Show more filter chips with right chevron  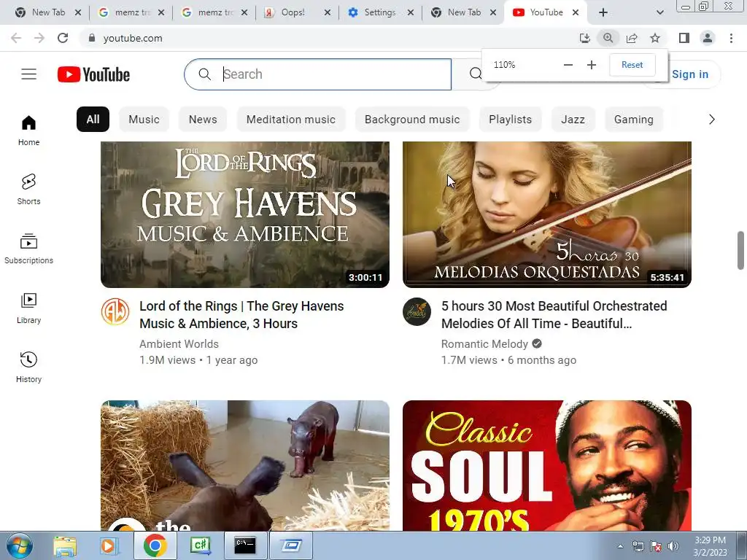(x=712, y=119)
